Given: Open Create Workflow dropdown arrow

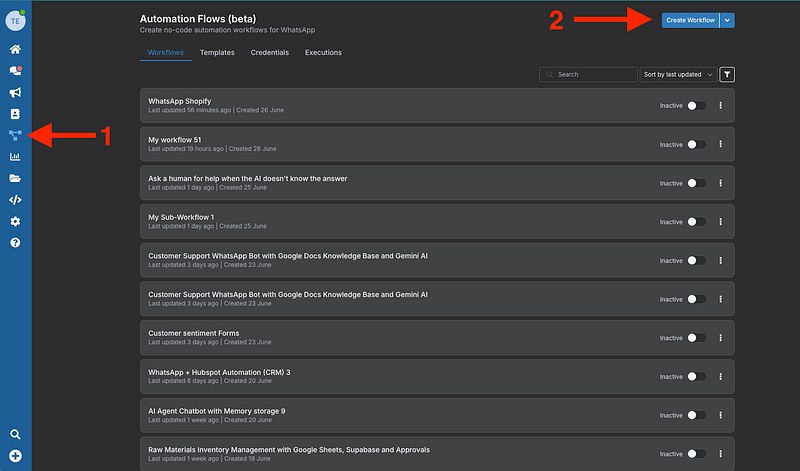Looking at the screenshot, I should click(727, 20).
